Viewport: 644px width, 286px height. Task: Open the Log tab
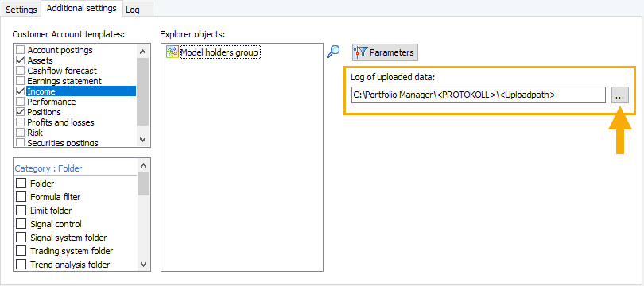pyautogui.click(x=133, y=10)
